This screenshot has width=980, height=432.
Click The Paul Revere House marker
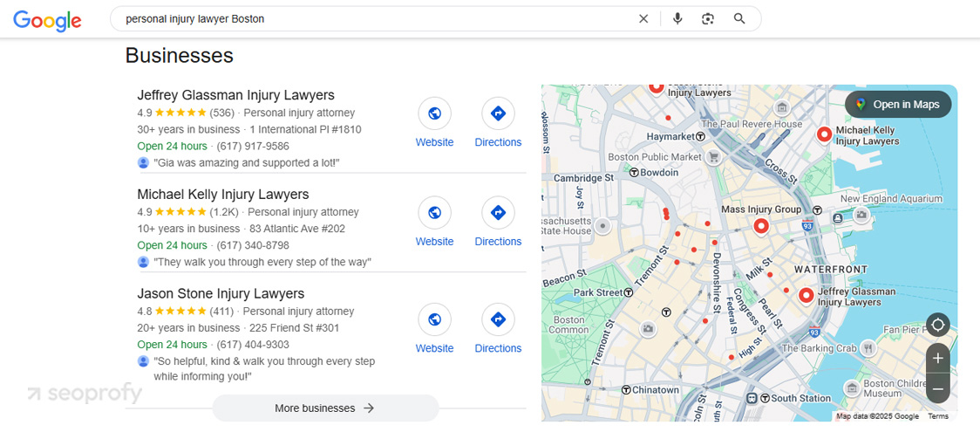pos(780,108)
